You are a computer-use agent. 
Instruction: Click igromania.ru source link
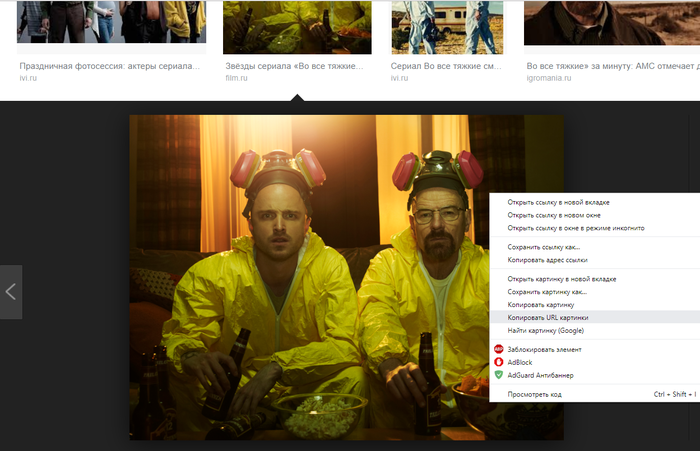tap(549, 78)
